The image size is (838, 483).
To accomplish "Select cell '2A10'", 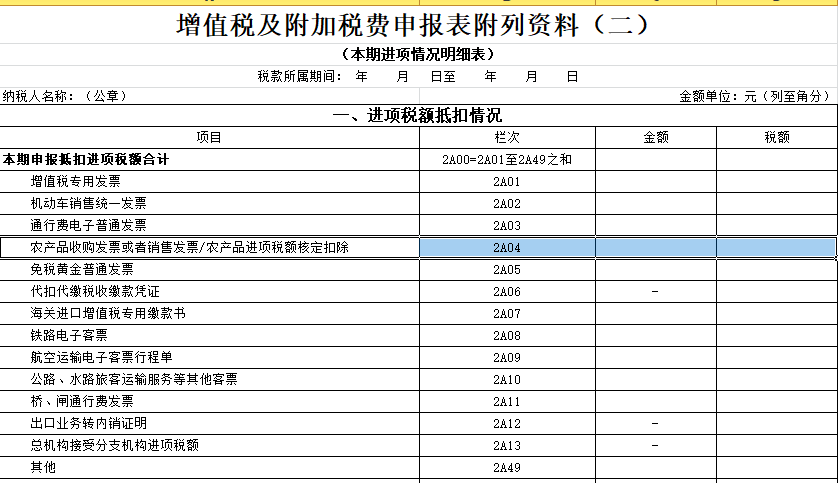I will tap(507, 379).
